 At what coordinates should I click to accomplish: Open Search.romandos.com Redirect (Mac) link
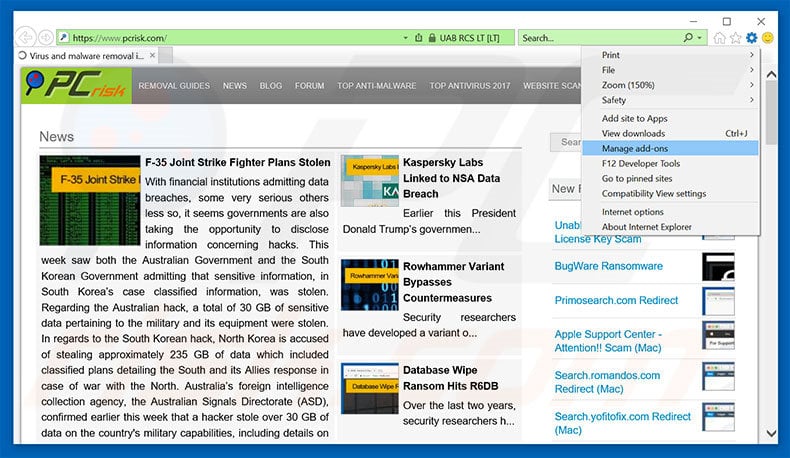[607, 382]
